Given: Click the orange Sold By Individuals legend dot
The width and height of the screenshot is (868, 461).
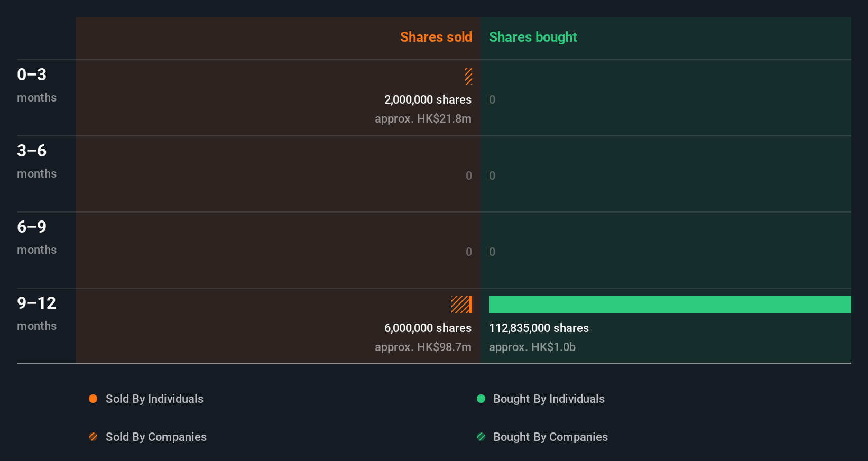Looking at the screenshot, I should (x=93, y=399).
